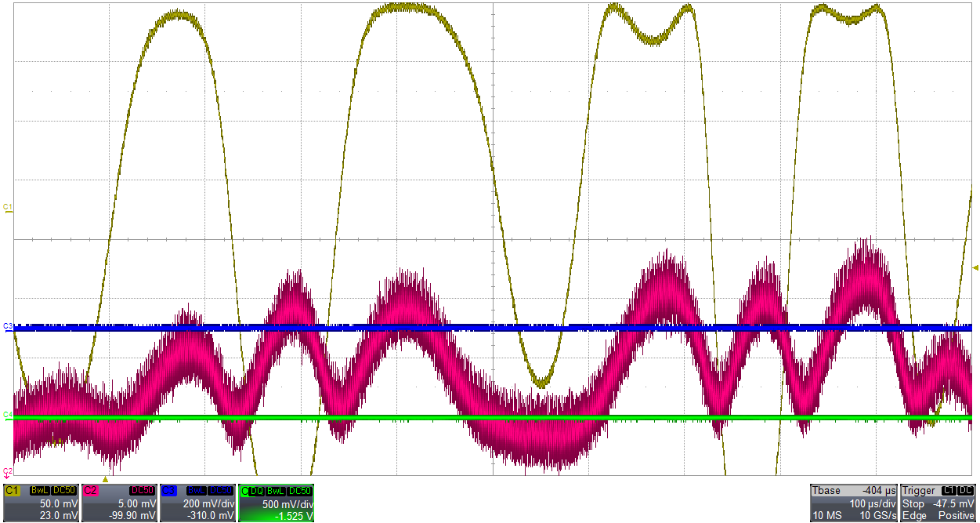
Task: Click the DC50 coupling badge in C4 descriptor
Action: [x=300, y=491]
